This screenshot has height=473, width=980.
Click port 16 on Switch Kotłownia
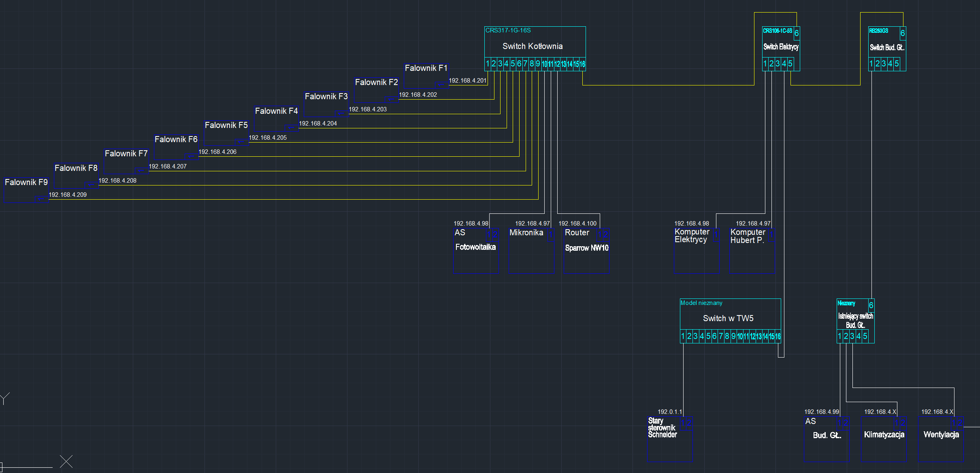pyautogui.click(x=582, y=64)
